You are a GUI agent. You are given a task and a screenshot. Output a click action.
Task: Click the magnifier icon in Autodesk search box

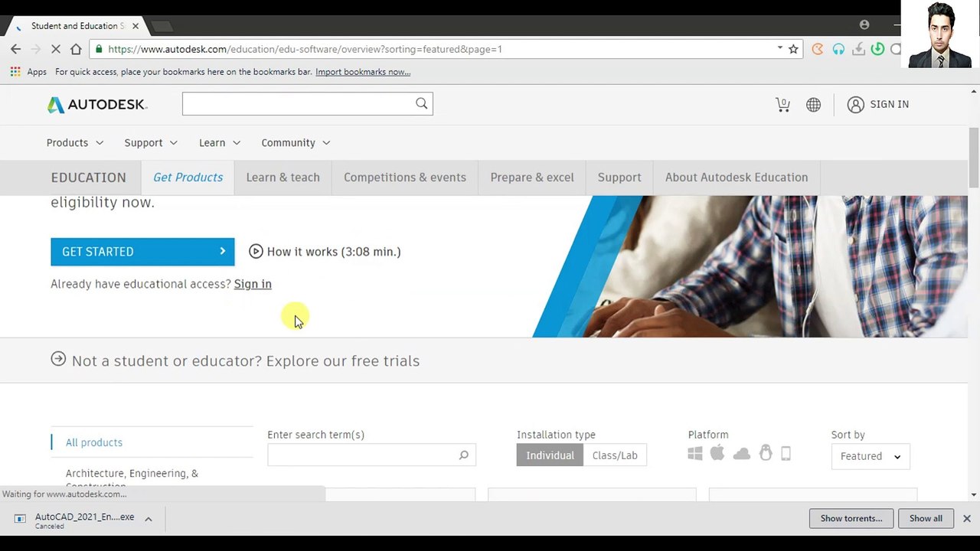click(x=422, y=103)
